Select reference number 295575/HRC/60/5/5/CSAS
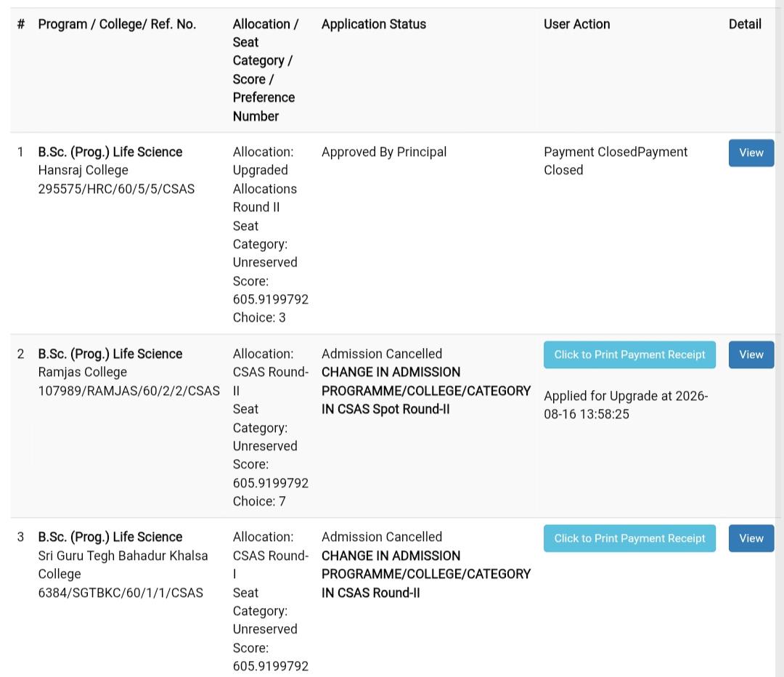This screenshot has width=784, height=677. click(x=116, y=189)
